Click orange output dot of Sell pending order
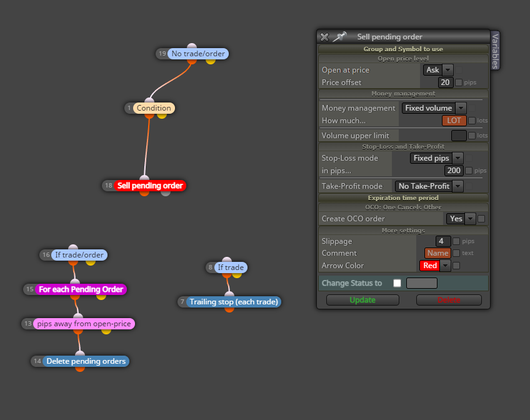Image resolution: width=530 pixels, height=420 pixels. coord(144,193)
